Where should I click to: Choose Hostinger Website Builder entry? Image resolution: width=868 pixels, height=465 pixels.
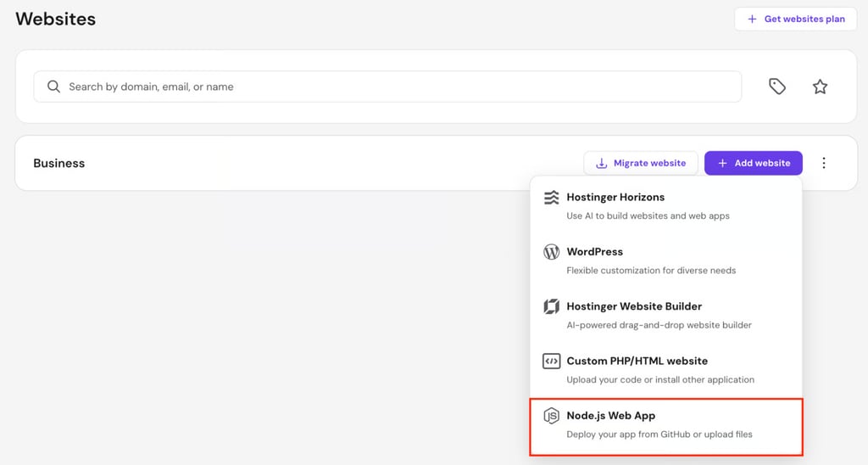pos(666,316)
